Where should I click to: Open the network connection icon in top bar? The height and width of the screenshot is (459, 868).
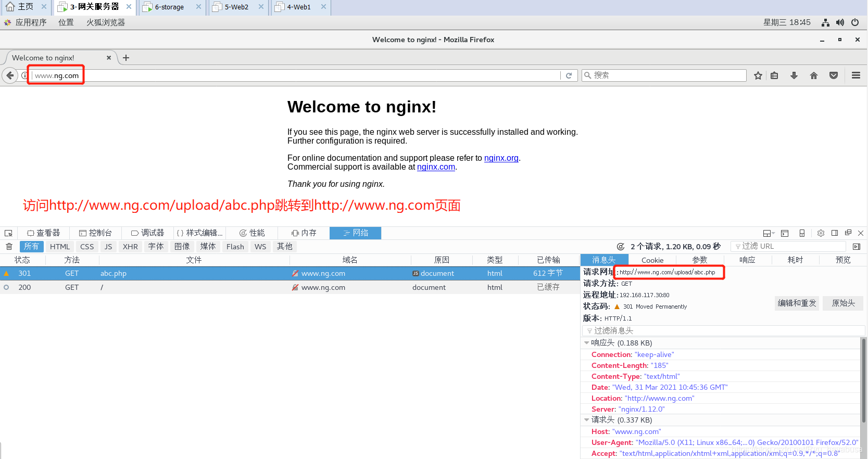click(x=825, y=22)
